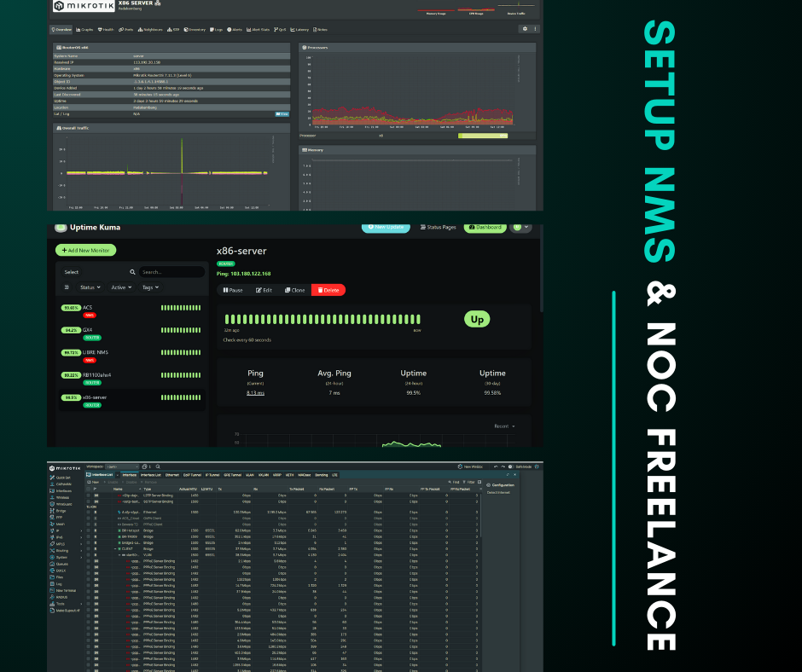Open New Terminal in the WinBox sidebar
802x672 pixels.
[x=69, y=590]
